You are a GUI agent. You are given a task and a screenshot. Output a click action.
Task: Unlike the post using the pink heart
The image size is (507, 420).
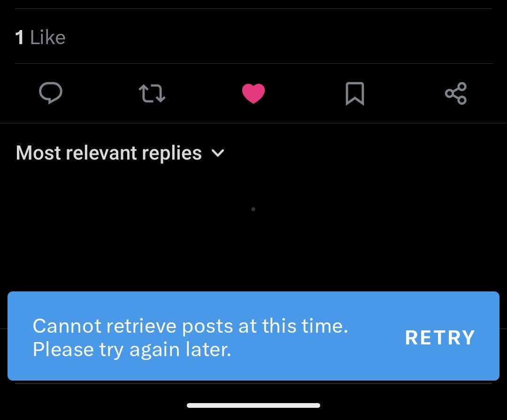[x=253, y=93]
